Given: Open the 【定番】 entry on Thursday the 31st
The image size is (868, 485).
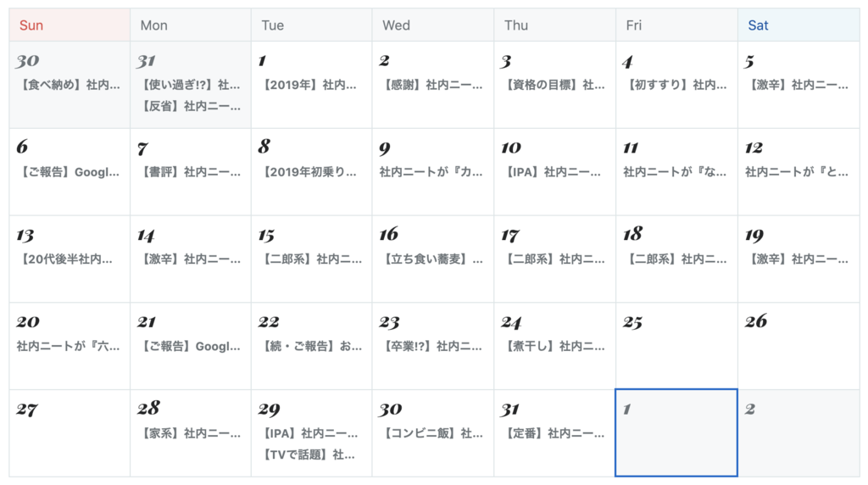Looking at the screenshot, I should pyautogui.click(x=554, y=433).
